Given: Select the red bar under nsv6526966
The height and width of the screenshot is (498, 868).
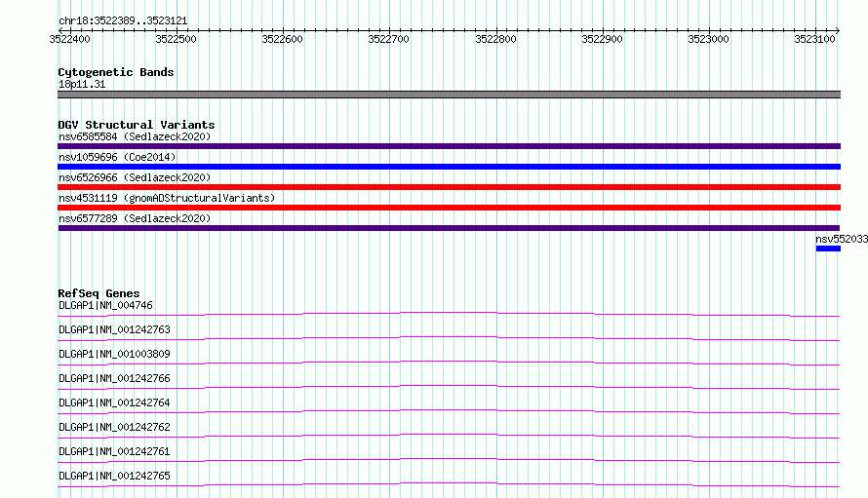Looking at the screenshot, I should pos(449,187).
